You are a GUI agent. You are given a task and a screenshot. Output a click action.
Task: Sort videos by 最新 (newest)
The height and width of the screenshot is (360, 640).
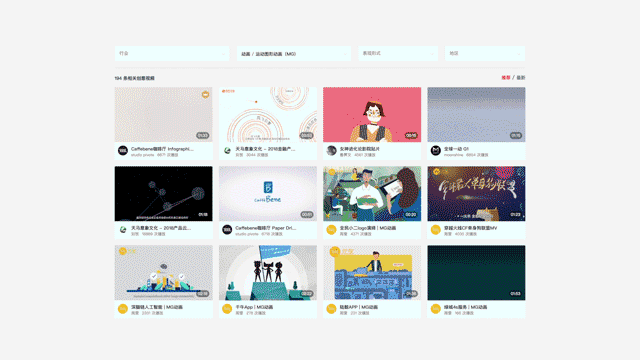point(521,78)
